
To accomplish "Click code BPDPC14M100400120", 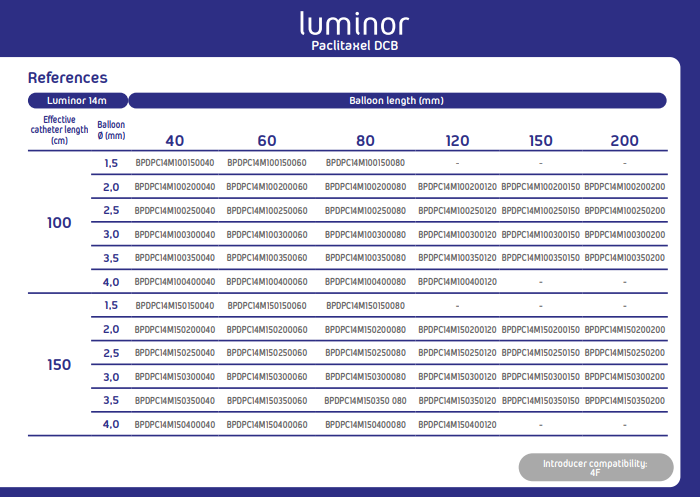I will tap(457, 282).
